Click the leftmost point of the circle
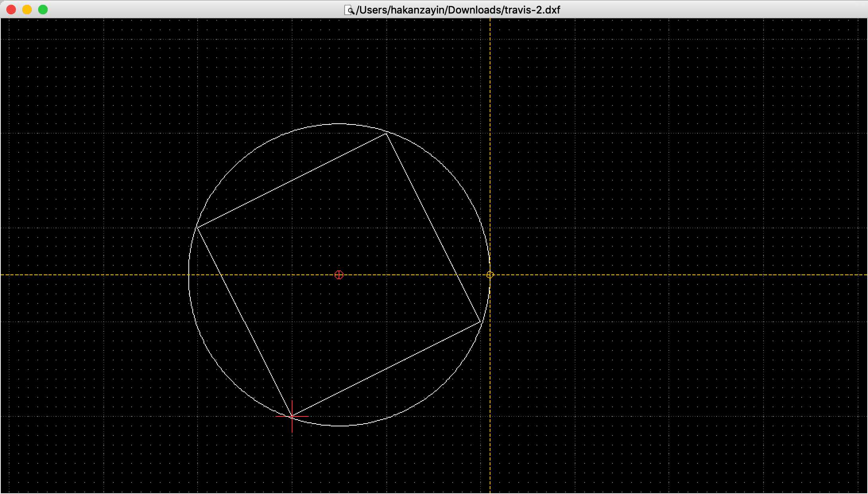 189,275
